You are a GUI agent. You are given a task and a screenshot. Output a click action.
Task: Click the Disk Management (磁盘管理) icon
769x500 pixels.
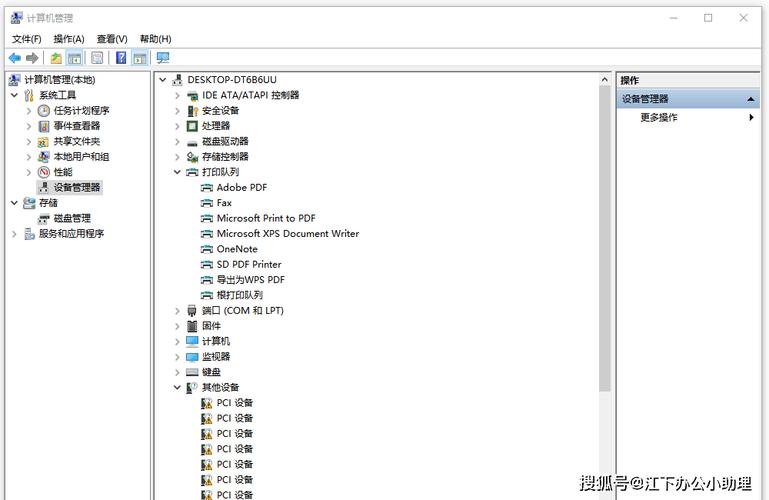(x=44, y=219)
